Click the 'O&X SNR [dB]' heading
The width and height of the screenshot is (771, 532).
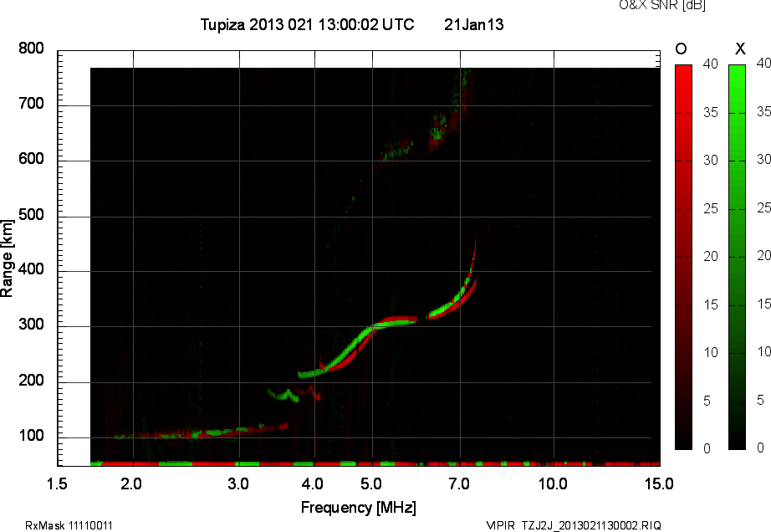click(x=662, y=5)
